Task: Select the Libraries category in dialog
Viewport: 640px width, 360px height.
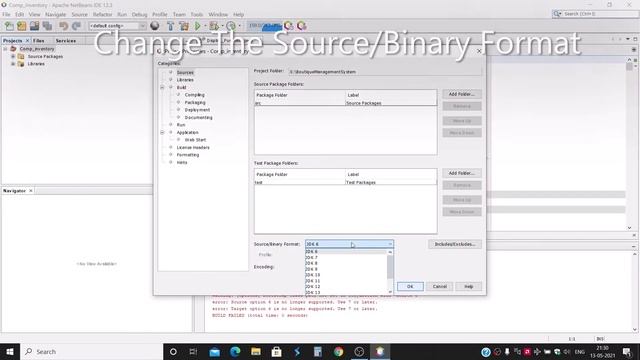Action: pyautogui.click(x=185, y=80)
